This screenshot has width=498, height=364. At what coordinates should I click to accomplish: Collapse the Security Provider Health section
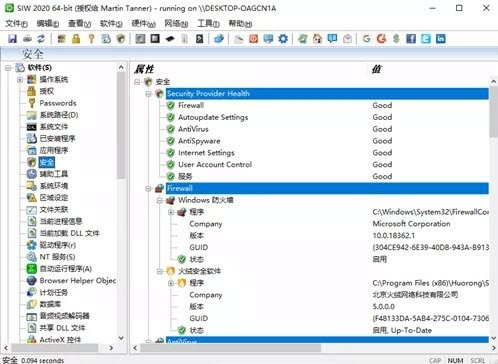coord(148,94)
